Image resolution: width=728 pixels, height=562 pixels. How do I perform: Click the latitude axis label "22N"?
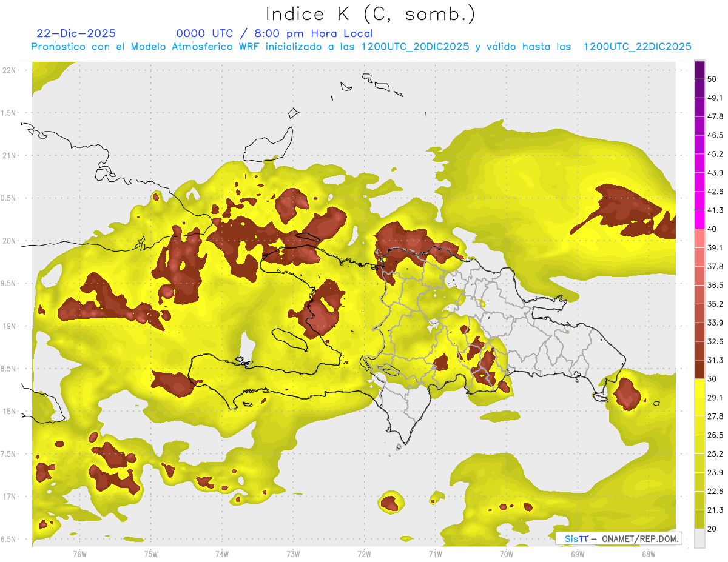(x=8, y=70)
